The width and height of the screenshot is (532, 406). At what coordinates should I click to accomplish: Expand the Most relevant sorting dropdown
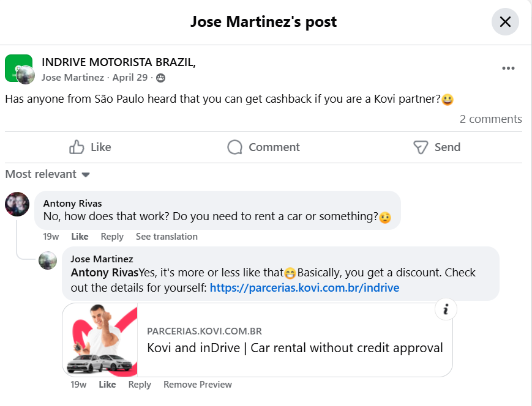point(48,174)
